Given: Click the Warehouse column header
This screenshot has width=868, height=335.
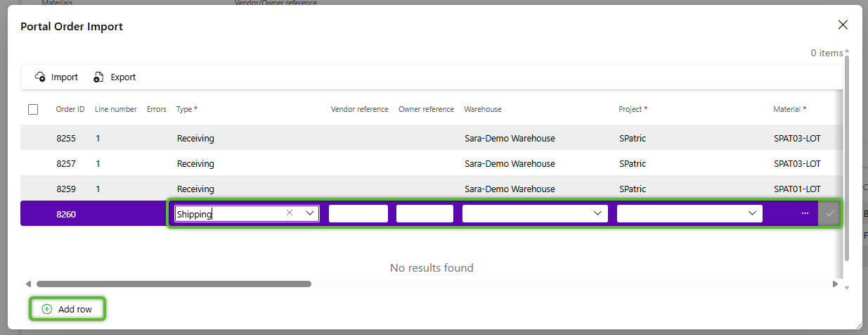Looking at the screenshot, I should pyautogui.click(x=482, y=109).
